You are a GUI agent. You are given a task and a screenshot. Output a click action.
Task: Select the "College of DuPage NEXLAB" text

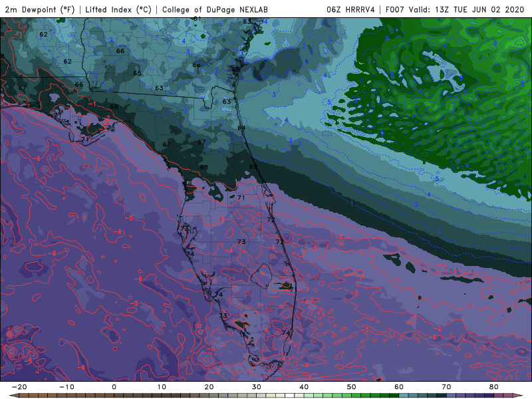coord(215,9)
